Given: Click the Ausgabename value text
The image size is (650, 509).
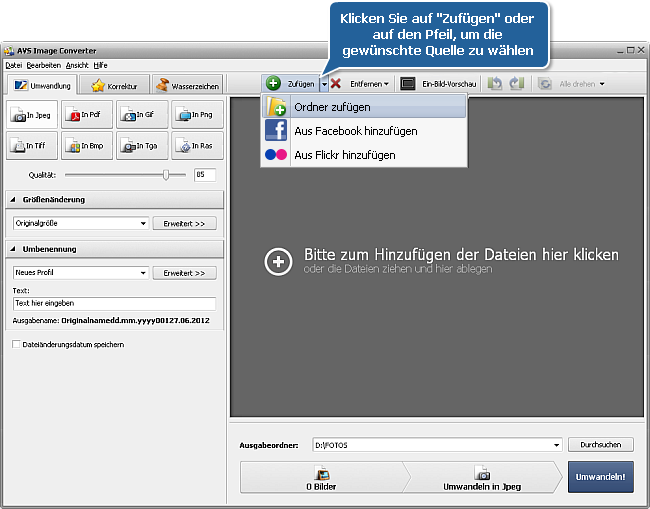Looking at the screenshot, I should [136, 320].
